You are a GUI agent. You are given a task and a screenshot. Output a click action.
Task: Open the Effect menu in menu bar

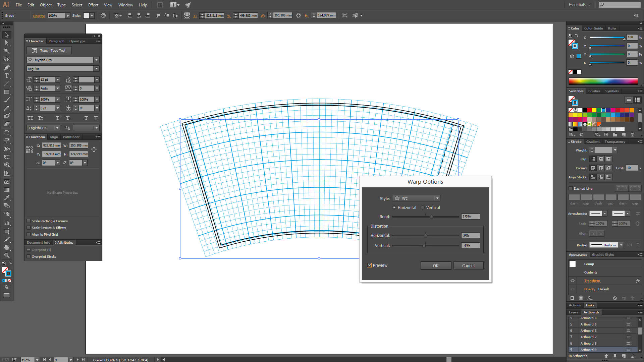(93, 5)
